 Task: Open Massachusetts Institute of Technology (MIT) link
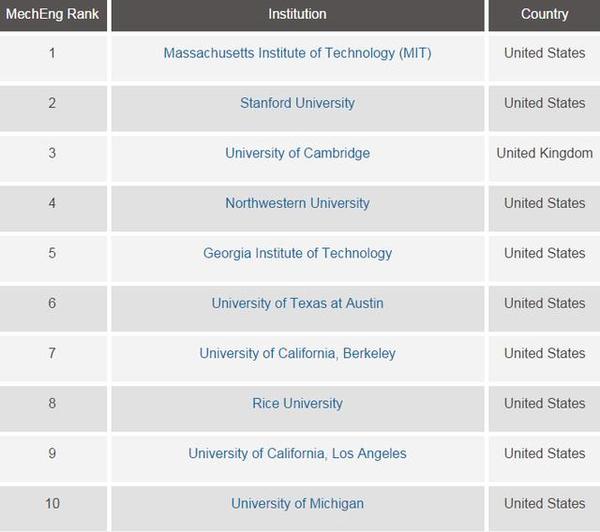[297, 53]
